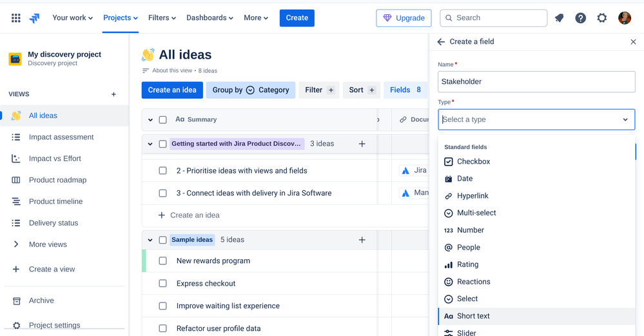
Task: Click the top bar Create button
Action: pos(297,18)
